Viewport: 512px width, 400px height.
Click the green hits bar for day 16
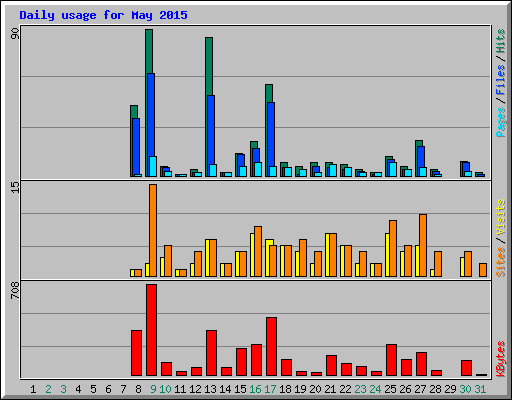pos(254,145)
